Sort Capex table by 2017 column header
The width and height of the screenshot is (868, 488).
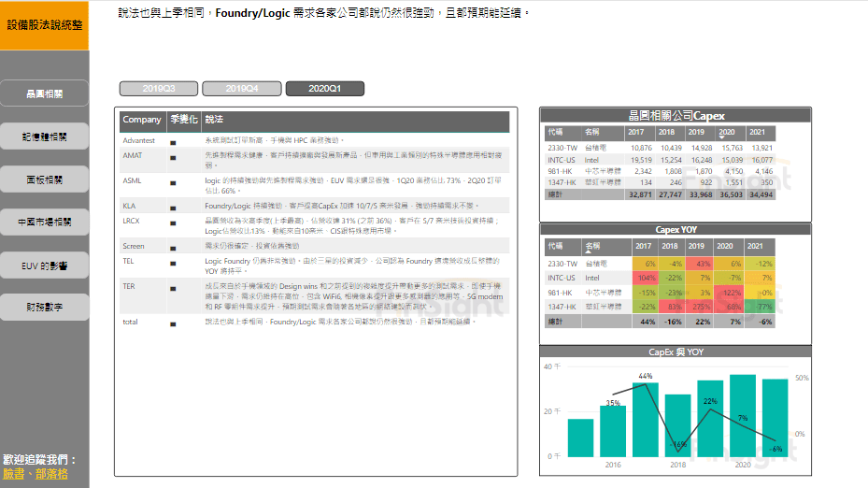(x=641, y=133)
